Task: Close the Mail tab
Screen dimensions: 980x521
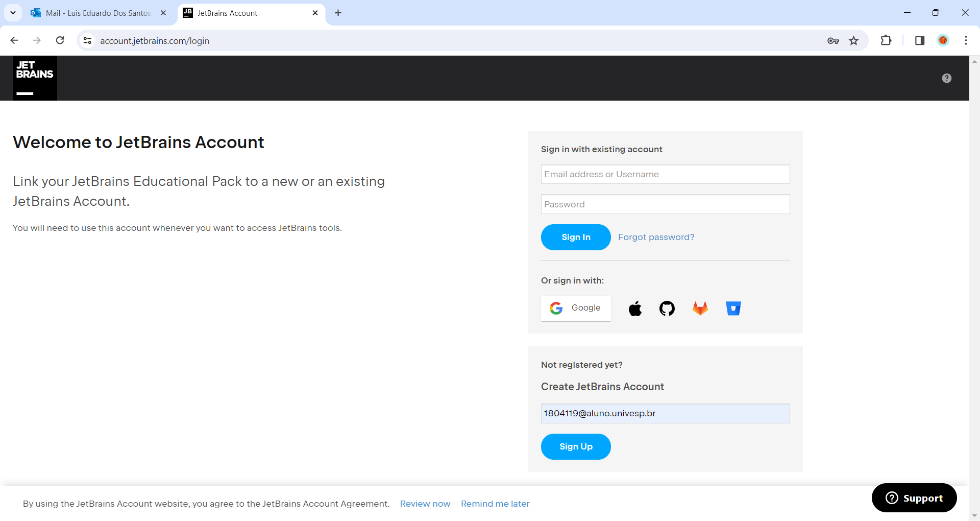Action: click(x=163, y=13)
